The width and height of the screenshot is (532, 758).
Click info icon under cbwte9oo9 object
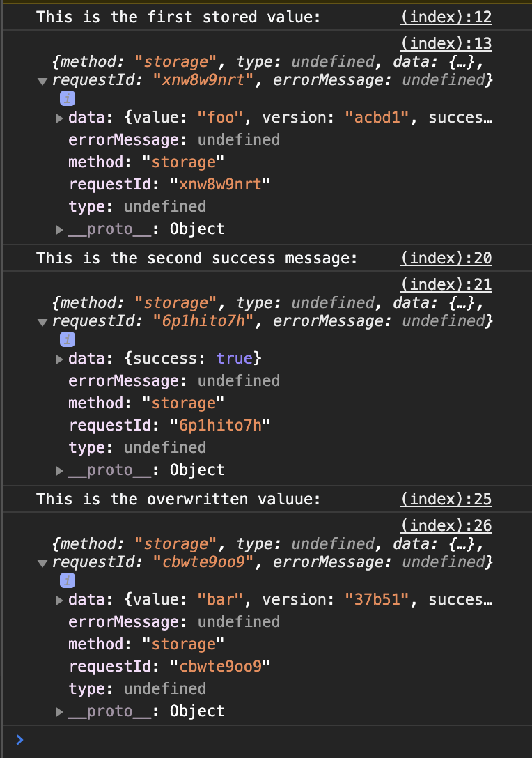(x=67, y=580)
